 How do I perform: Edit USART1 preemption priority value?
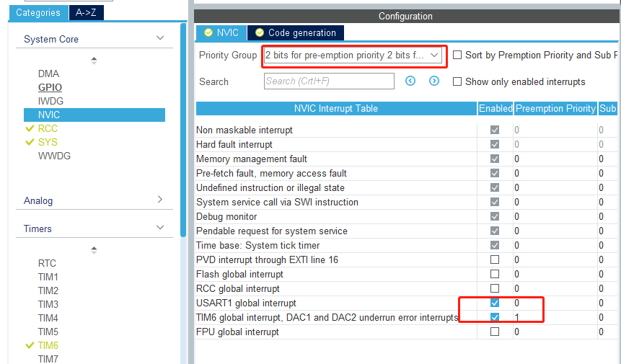tap(555, 303)
